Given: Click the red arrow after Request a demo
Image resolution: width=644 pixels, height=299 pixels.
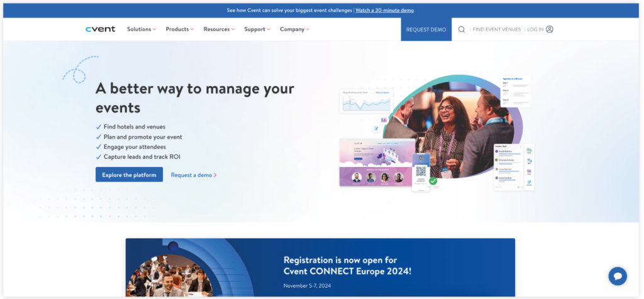Looking at the screenshot, I should [x=215, y=175].
